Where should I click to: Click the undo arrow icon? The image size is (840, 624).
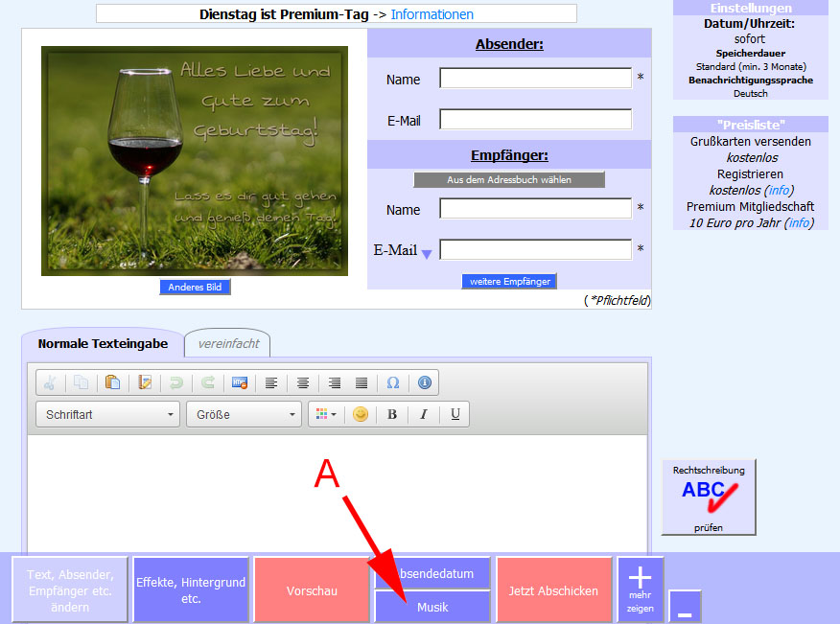click(175, 383)
